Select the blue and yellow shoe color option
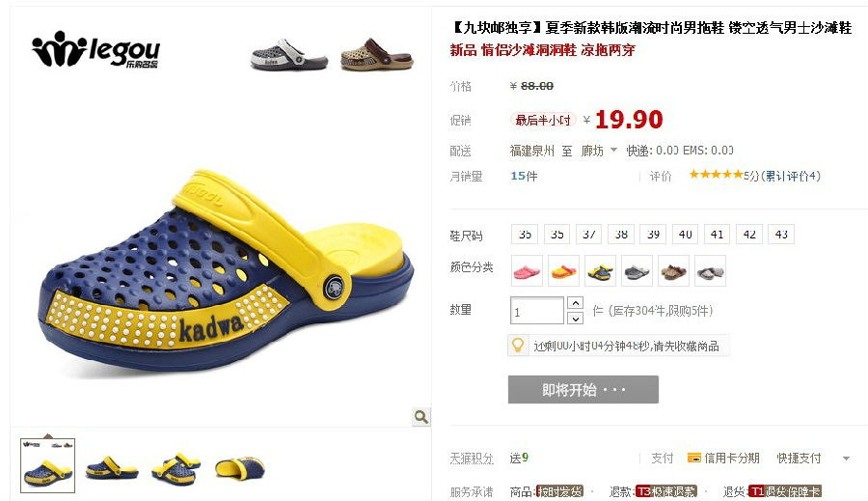868x501 pixels. tap(600, 271)
